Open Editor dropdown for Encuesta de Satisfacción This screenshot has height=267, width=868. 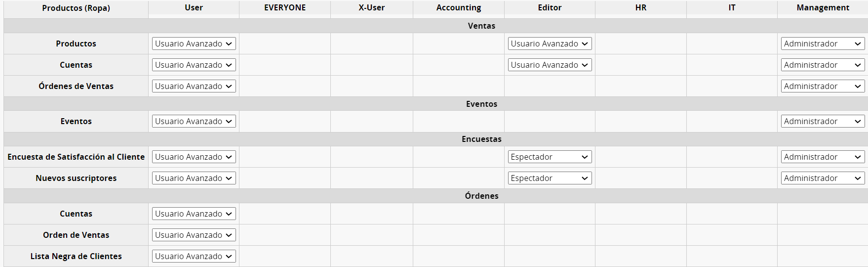[x=550, y=157]
